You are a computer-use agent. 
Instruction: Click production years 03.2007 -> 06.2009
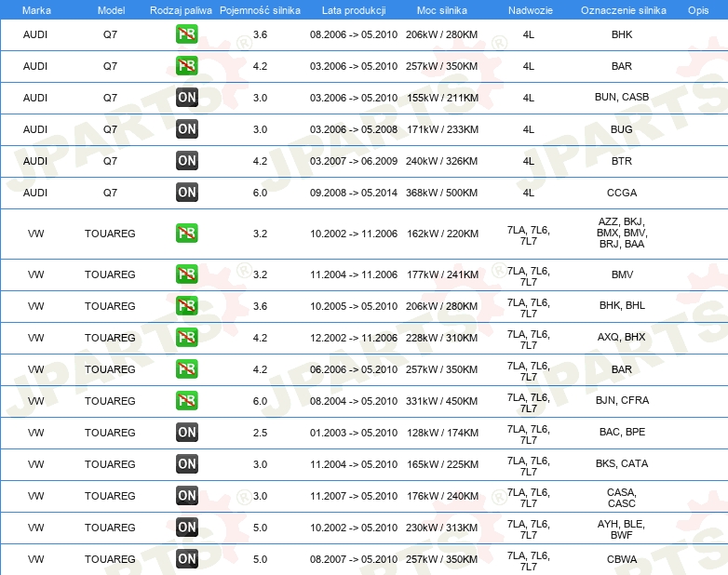pyautogui.click(x=354, y=161)
